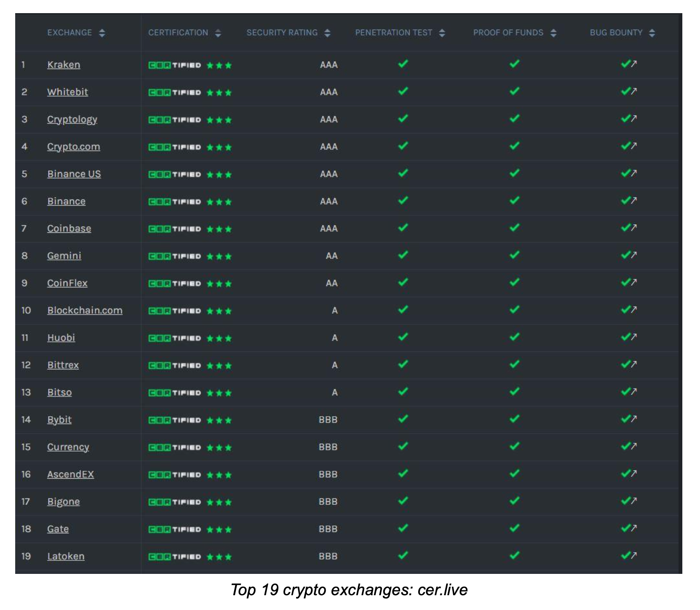Open the Bittrex exchange link
This screenshot has height=610, width=700.
click(63, 365)
